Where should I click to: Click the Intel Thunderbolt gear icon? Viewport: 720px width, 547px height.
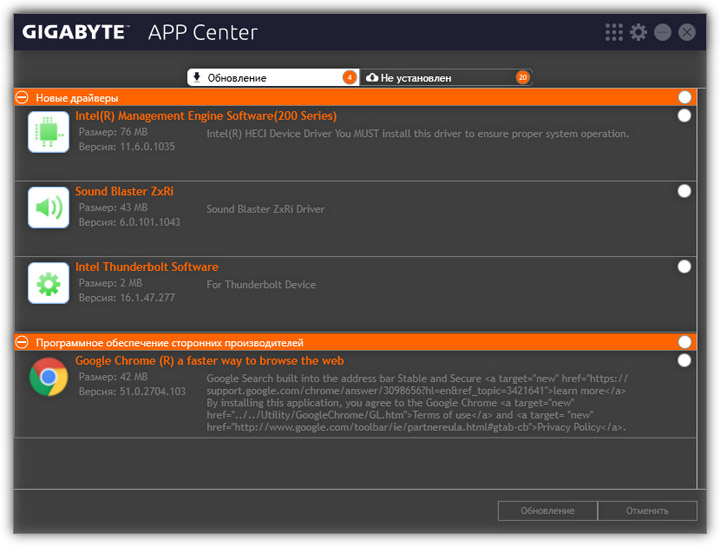point(48,283)
